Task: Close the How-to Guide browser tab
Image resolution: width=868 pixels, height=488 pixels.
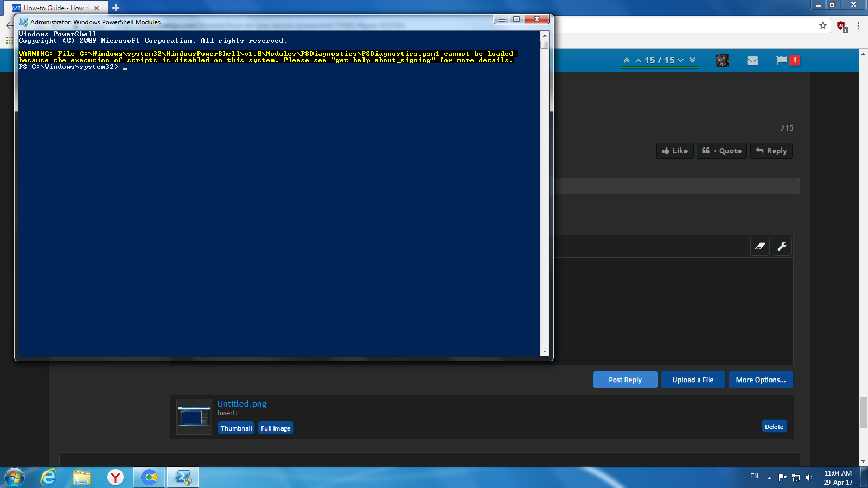Action: coord(97,8)
